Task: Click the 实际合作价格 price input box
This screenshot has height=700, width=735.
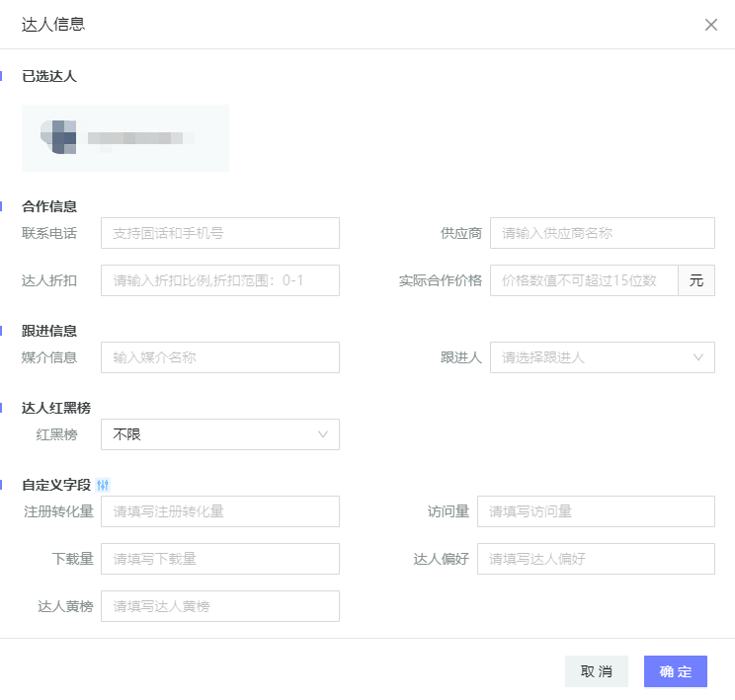Action: point(584,280)
